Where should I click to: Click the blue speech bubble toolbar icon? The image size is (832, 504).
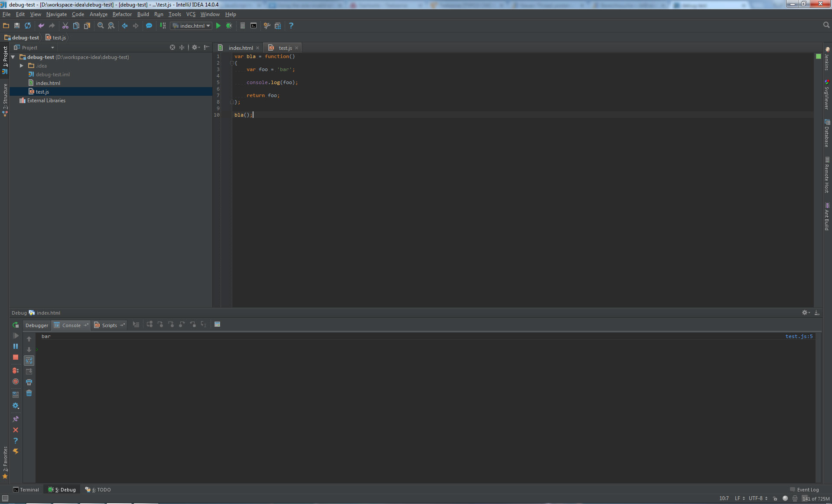click(149, 26)
